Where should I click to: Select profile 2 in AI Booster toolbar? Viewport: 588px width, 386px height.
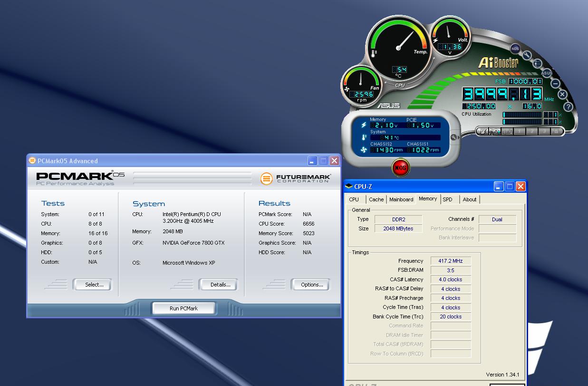click(532, 131)
